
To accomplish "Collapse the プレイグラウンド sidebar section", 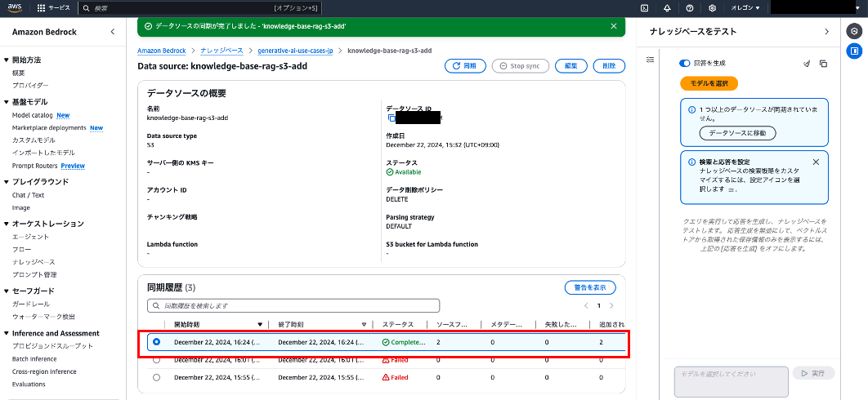I will 6,181.
